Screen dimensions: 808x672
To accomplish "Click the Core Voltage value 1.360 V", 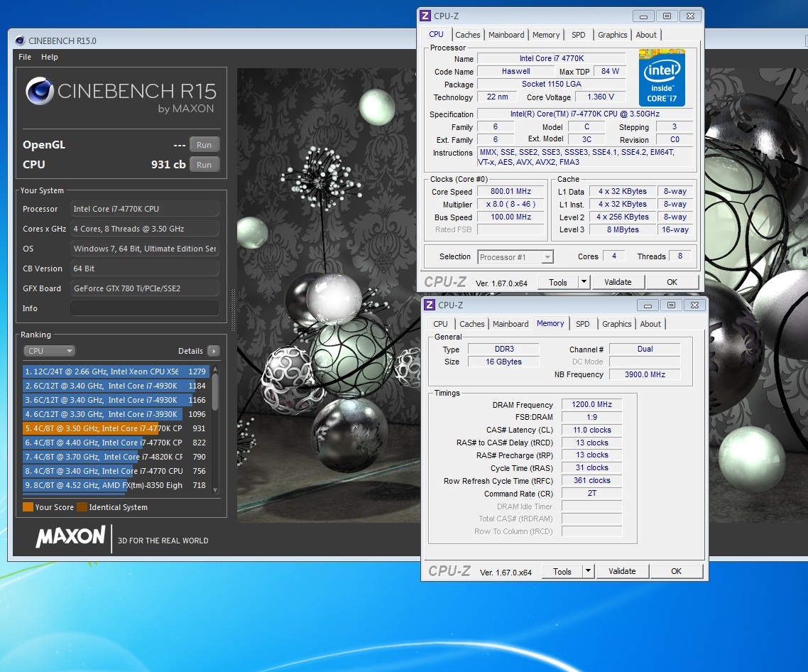I will point(601,97).
